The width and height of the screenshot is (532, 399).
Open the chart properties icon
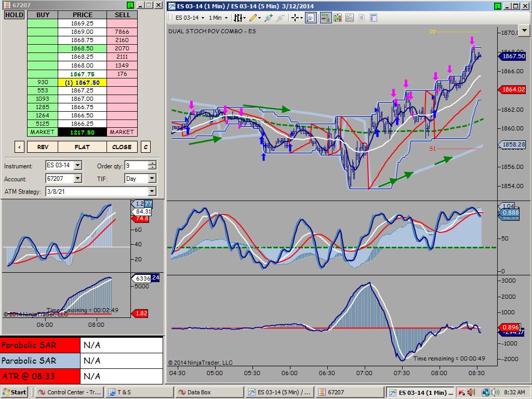tap(374, 18)
